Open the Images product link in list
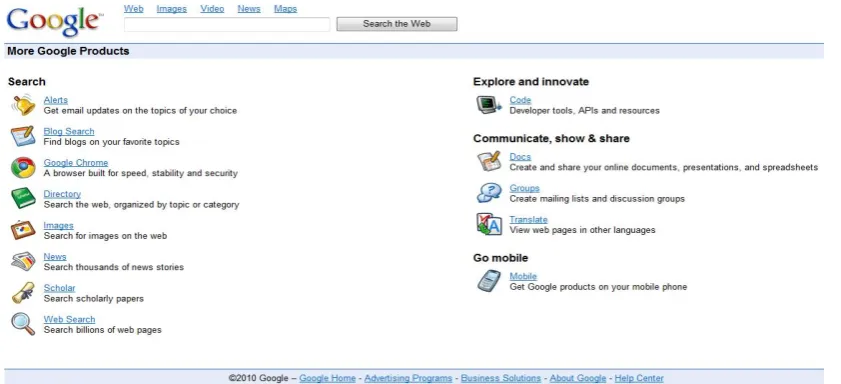Viewport: 841px width, 384px height. (x=58, y=225)
